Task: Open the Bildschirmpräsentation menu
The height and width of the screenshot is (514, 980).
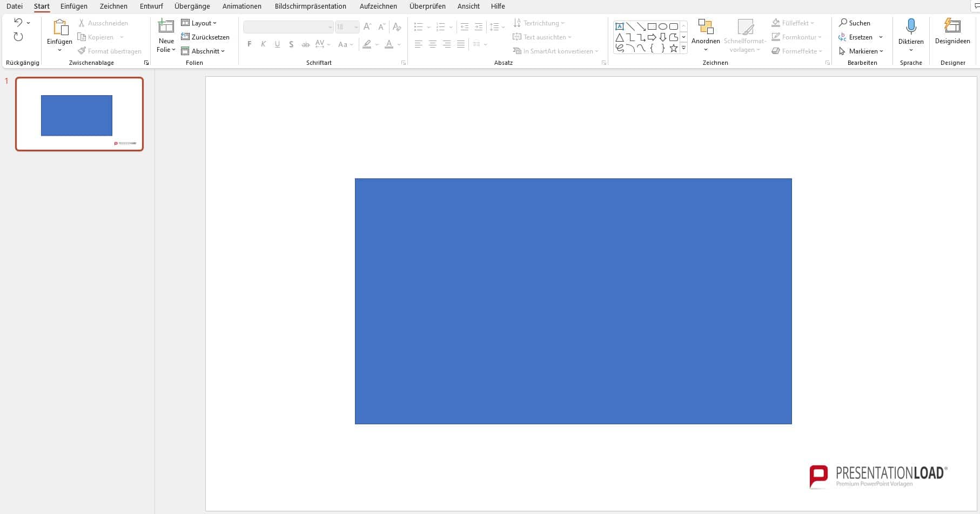Action: pyautogui.click(x=311, y=6)
